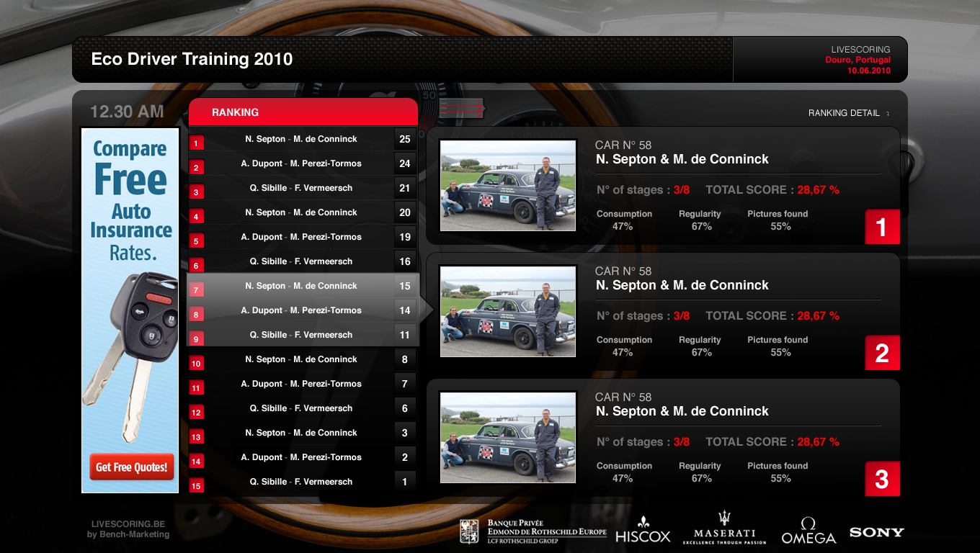980x553 pixels.
Task: Open the RANKING tab header
Action: (x=303, y=112)
